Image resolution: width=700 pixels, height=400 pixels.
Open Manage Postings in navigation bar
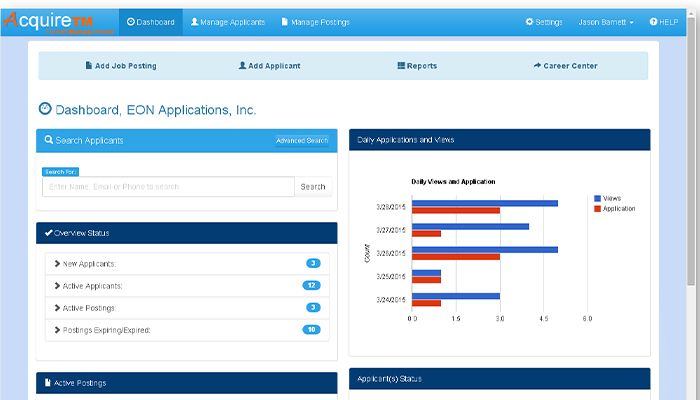coord(316,22)
